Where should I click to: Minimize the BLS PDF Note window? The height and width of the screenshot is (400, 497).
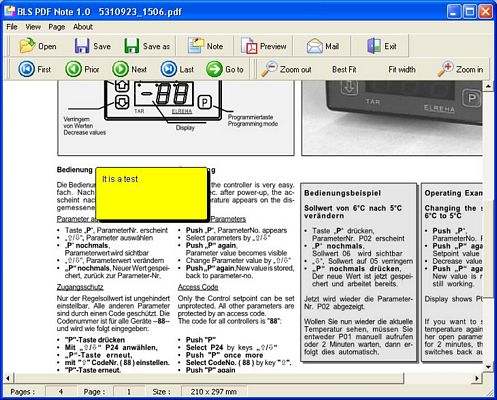tap(453, 12)
